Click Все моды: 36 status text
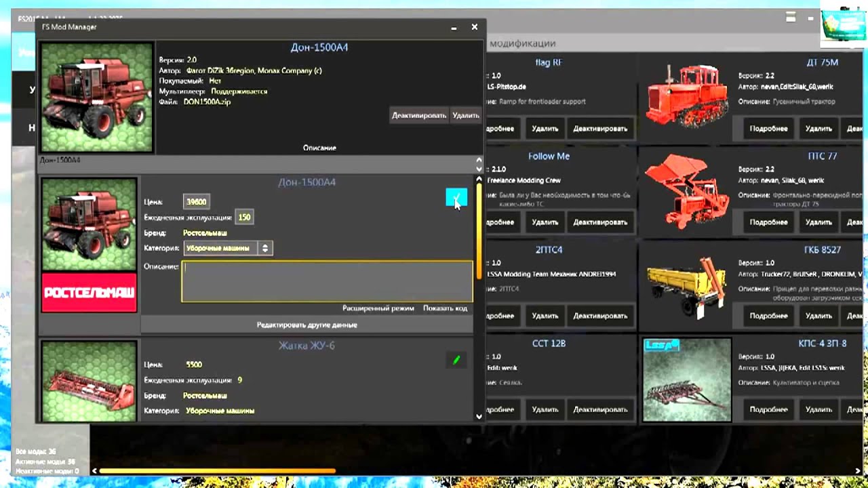The image size is (868, 488). (x=35, y=451)
